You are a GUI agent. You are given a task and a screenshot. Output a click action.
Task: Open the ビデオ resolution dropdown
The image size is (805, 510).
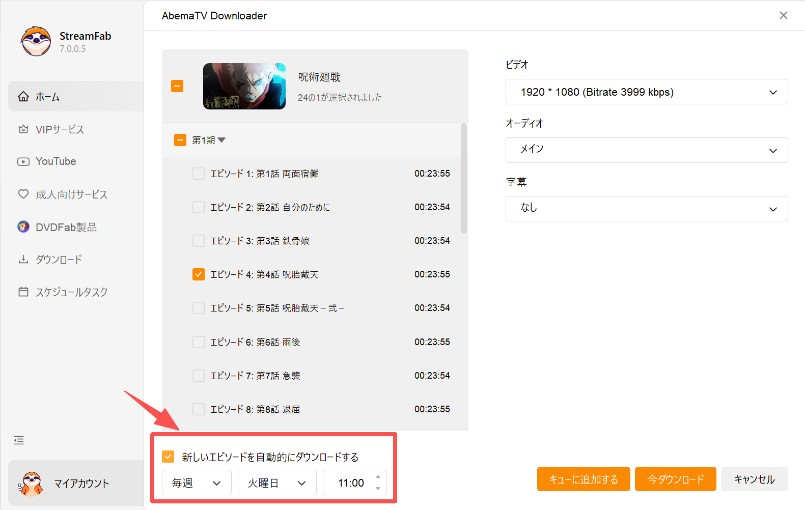646,92
